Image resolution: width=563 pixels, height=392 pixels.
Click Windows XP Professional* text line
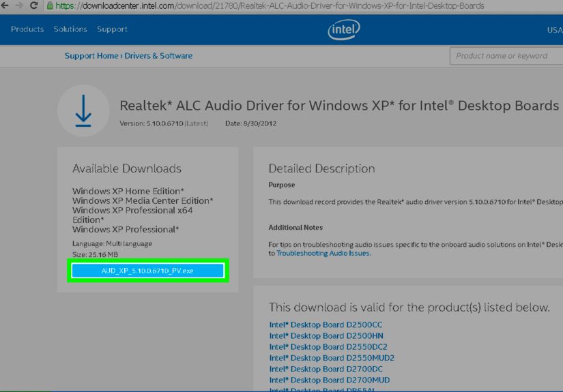pos(126,230)
